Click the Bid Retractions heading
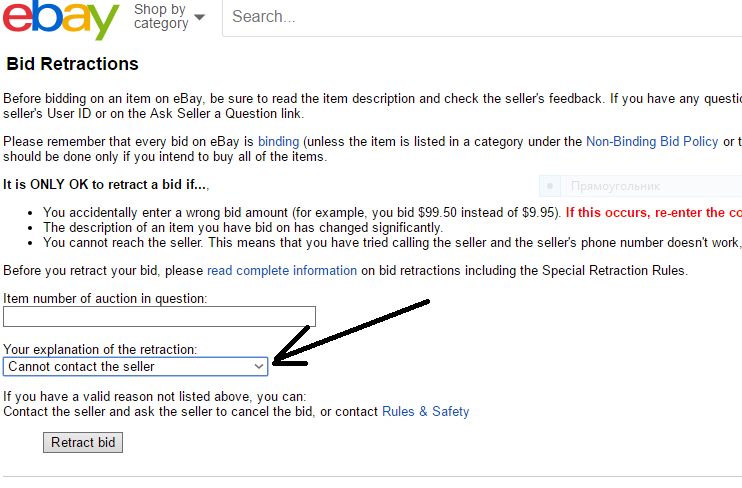The image size is (742, 488). [73, 64]
